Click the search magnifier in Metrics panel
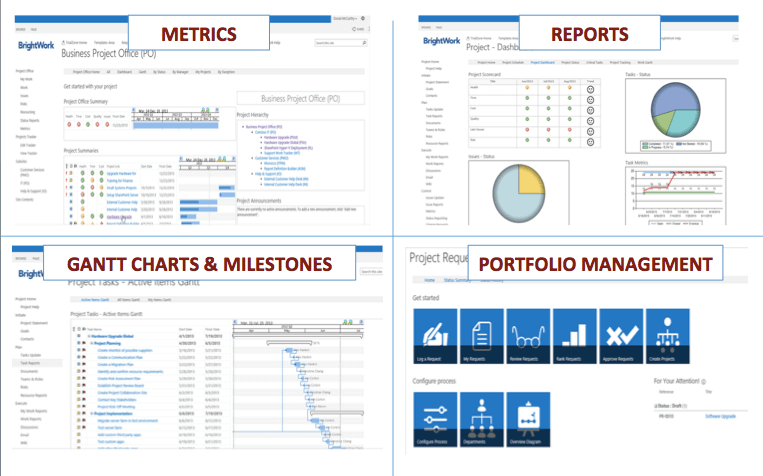The height and width of the screenshot is (476, 763). coord(363,43)
